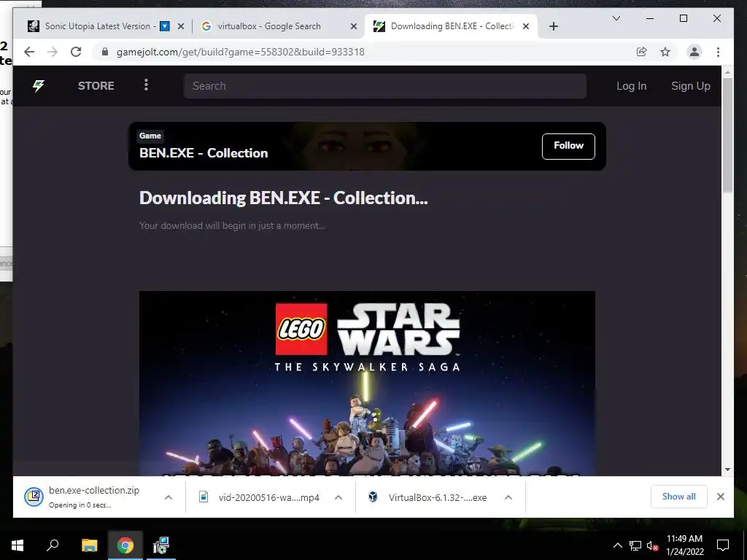
Task: Click the page vertical scrollbar thumb
Action: point(727,135)
